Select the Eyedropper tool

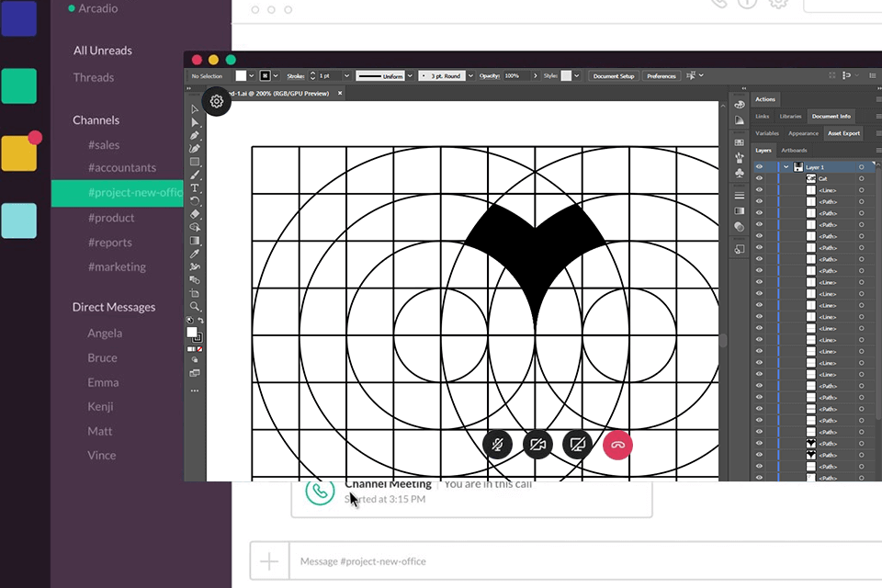[x=195, y=254]
